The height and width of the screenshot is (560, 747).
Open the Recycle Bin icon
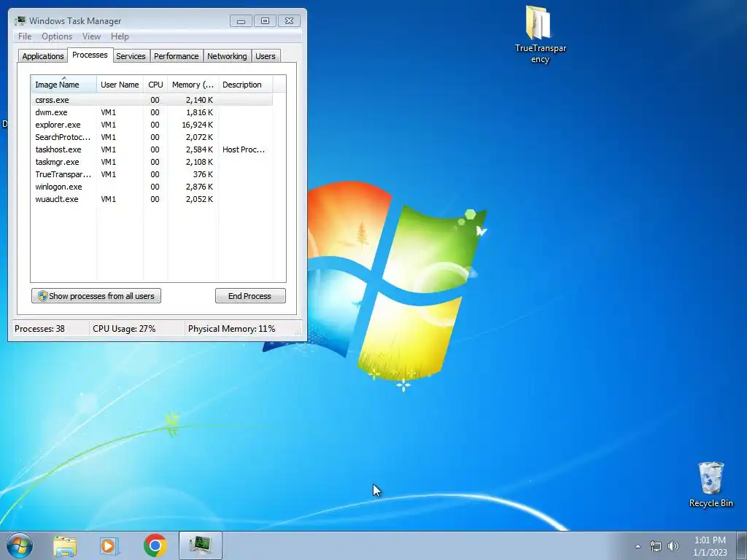point(711,484)
